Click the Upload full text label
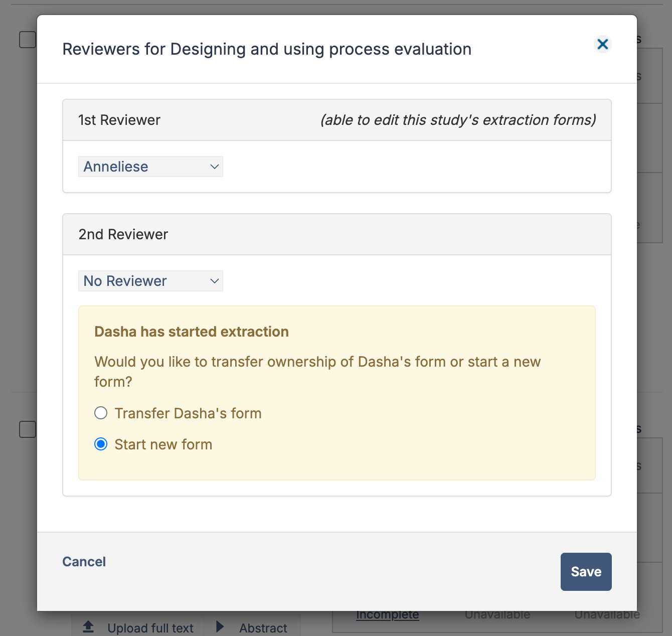 (150, 628)
